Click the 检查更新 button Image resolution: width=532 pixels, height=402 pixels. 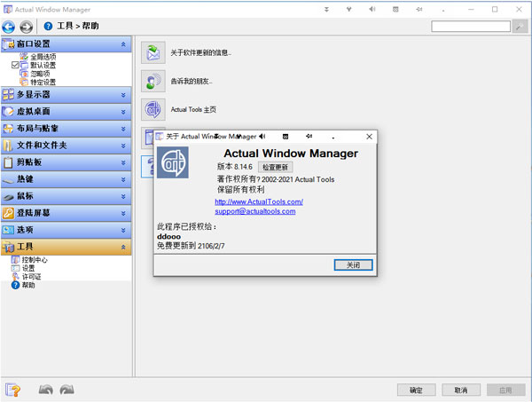(275, 167)
